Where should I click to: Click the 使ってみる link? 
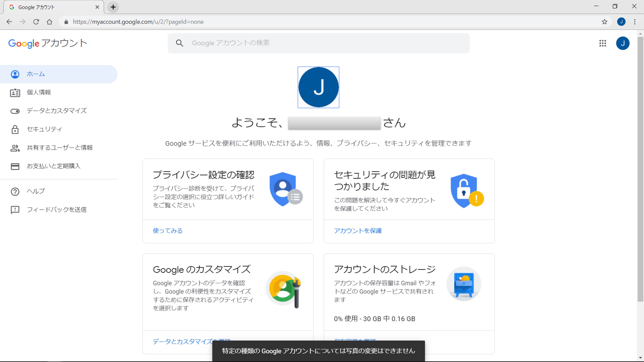pyautogui.click(x=168, y=231)
